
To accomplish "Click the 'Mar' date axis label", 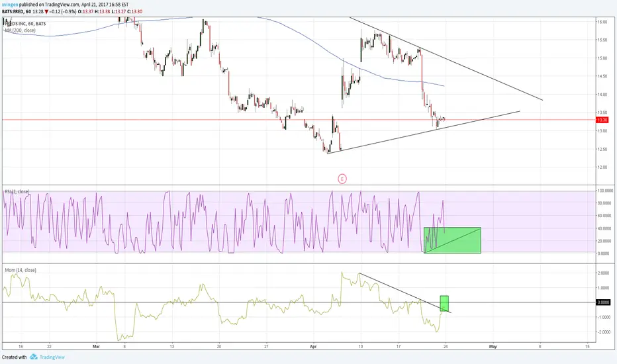I will [x=97, y=347].
